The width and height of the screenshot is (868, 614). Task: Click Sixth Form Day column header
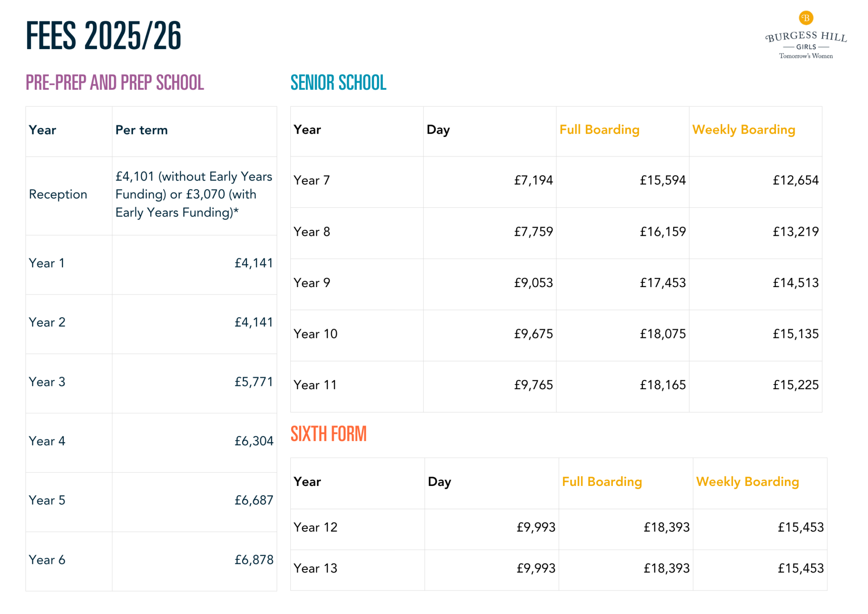440,482
